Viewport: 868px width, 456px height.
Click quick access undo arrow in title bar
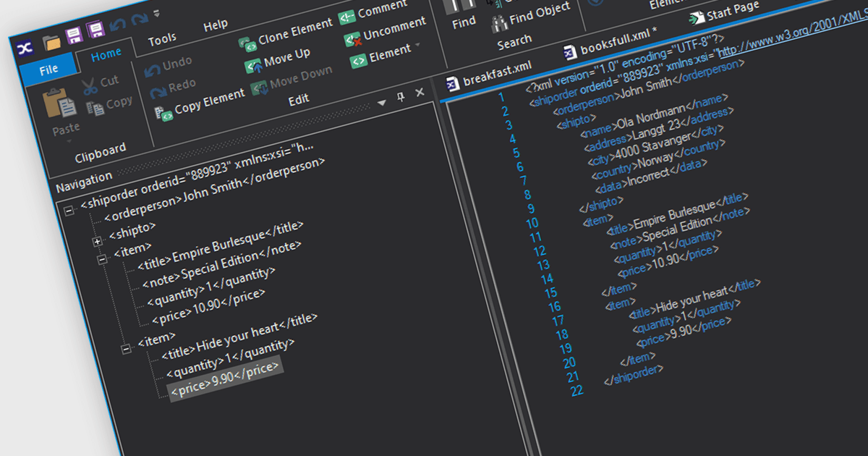click(x=118, y=25)
